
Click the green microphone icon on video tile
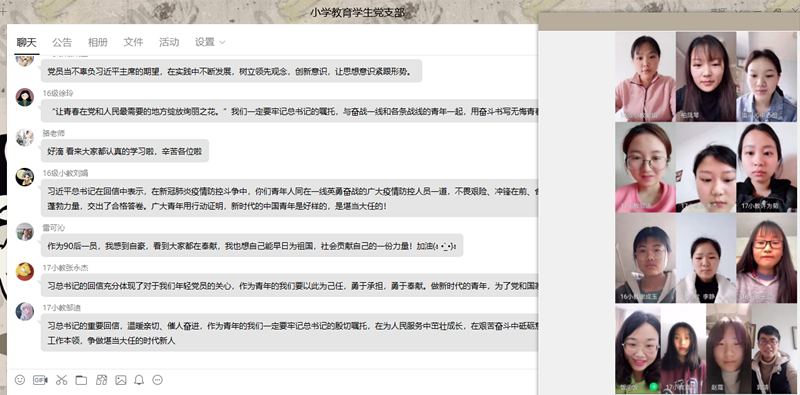[x=653, y=386]
